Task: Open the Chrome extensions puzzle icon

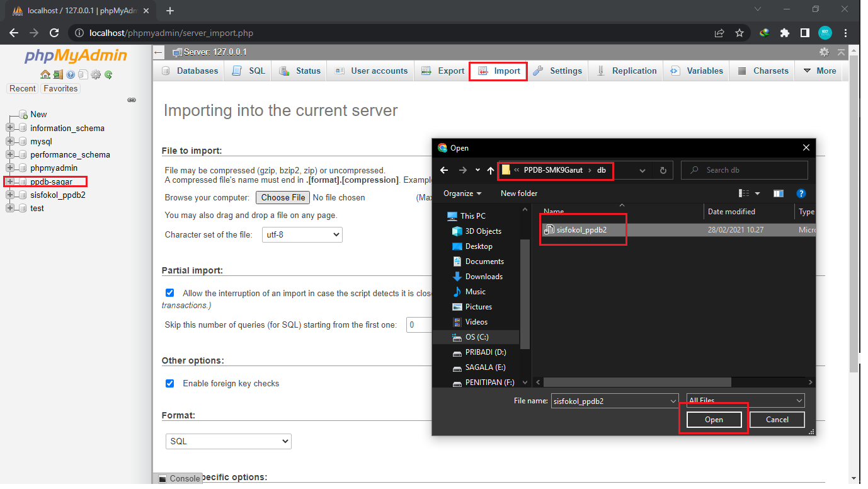Action: click(785, 33)
